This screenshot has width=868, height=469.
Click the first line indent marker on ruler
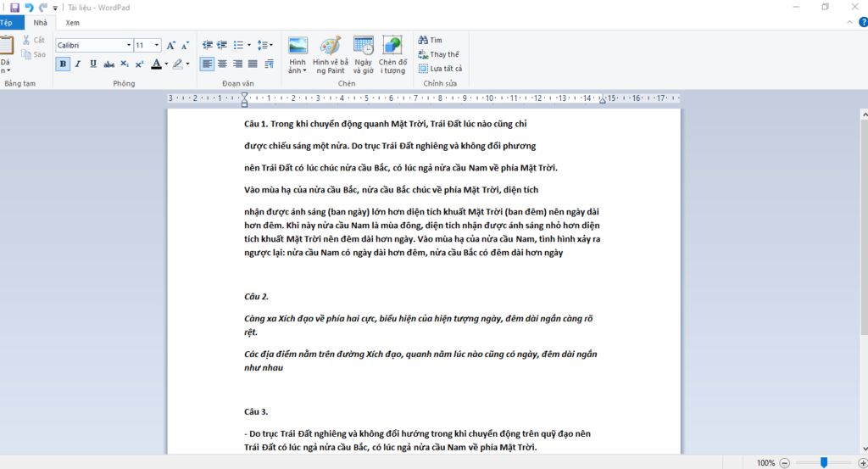pos(245,96)
